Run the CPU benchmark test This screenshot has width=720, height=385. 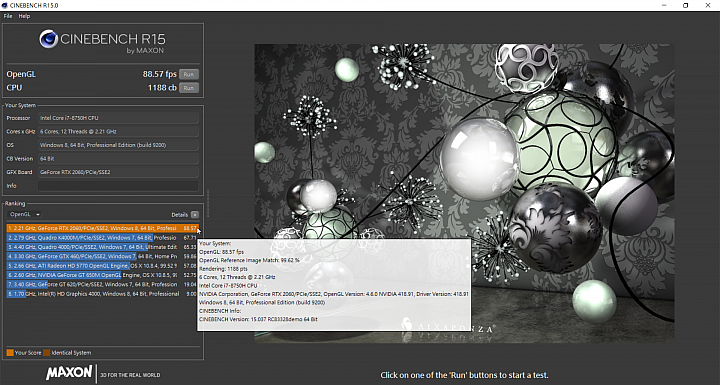pos(189,88)
